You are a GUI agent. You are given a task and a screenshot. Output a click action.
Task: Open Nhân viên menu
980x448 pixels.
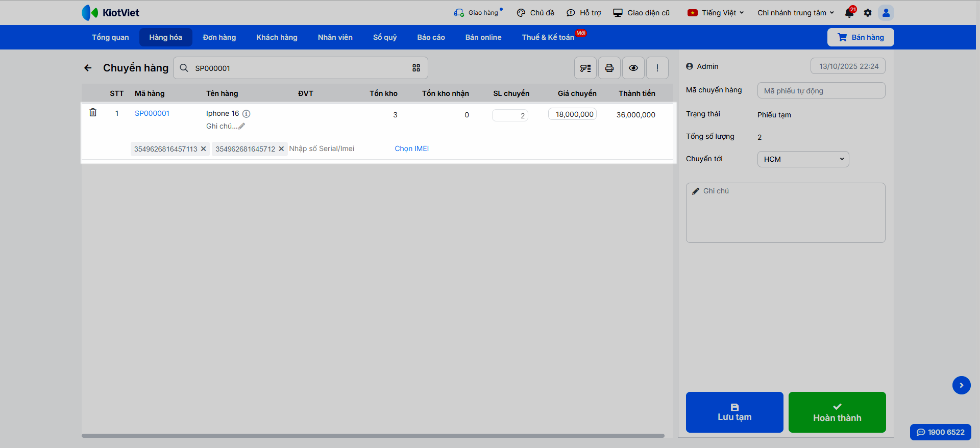pyautogui.click(x=335, y=37)
